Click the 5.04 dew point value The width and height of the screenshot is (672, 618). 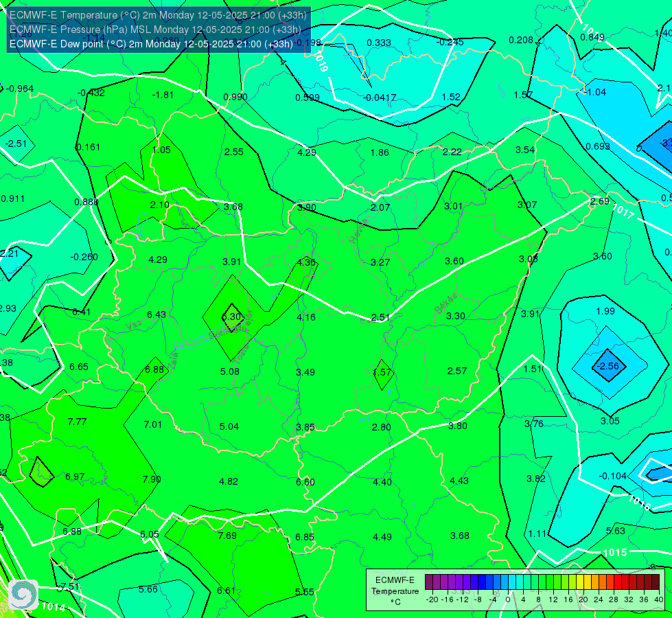click(x=229, y=426)
